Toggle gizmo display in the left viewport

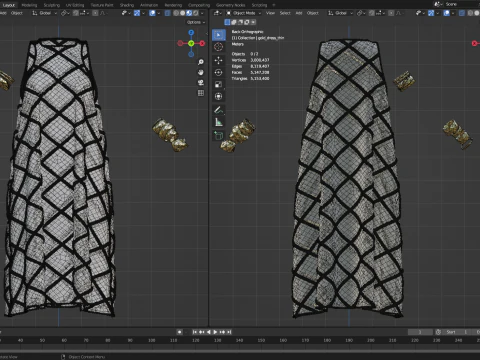(x=137, y=13)
